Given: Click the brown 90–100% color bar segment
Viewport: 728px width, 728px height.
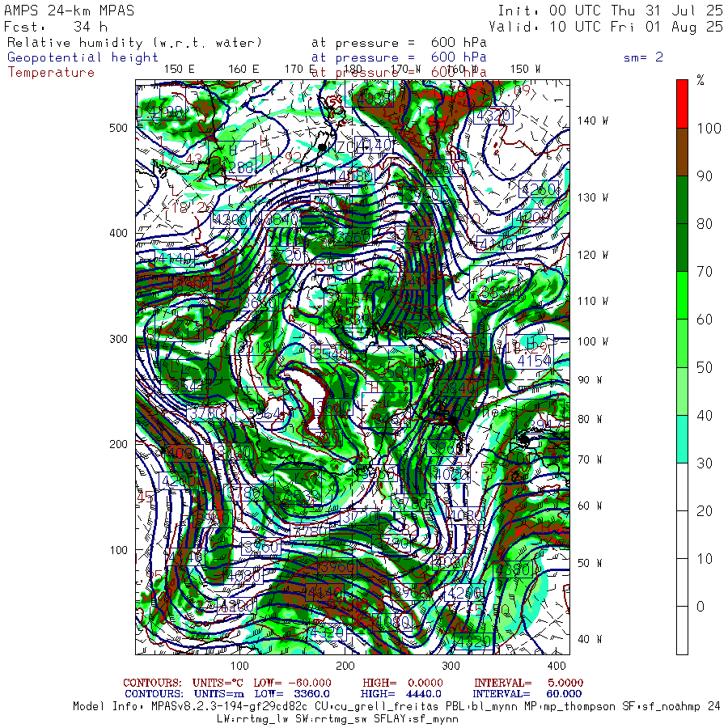Looking at the screenshot, I should coord(682,152).
